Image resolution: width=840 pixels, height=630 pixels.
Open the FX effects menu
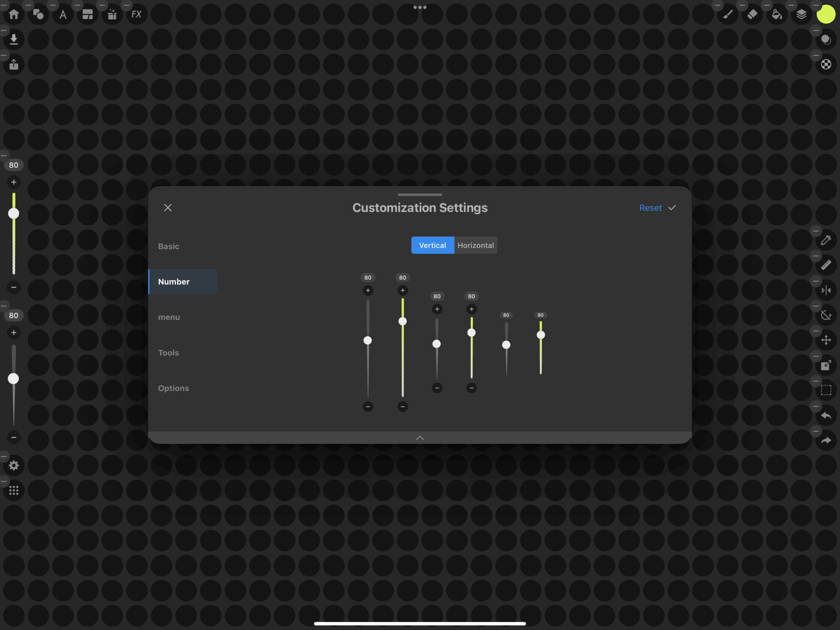click(136, 14)
